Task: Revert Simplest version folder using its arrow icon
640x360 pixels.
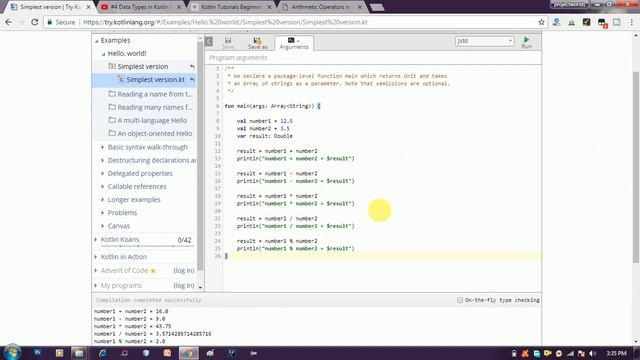Action: (x=192, y=67)
